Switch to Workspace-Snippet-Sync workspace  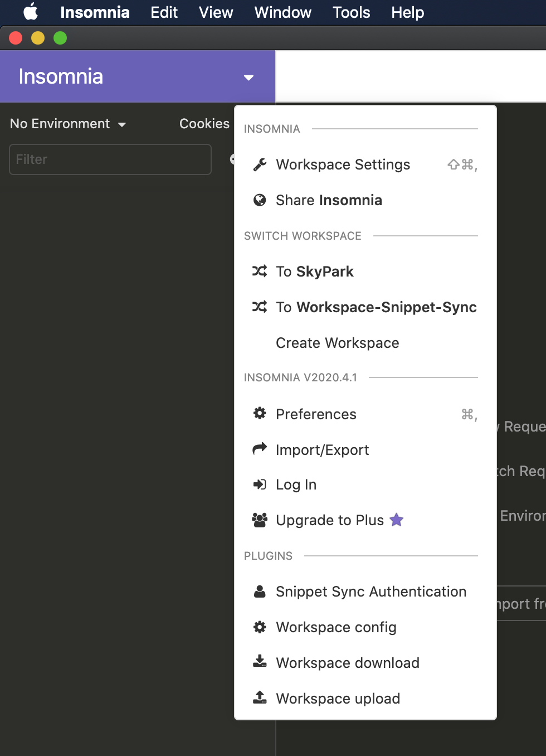376,307
